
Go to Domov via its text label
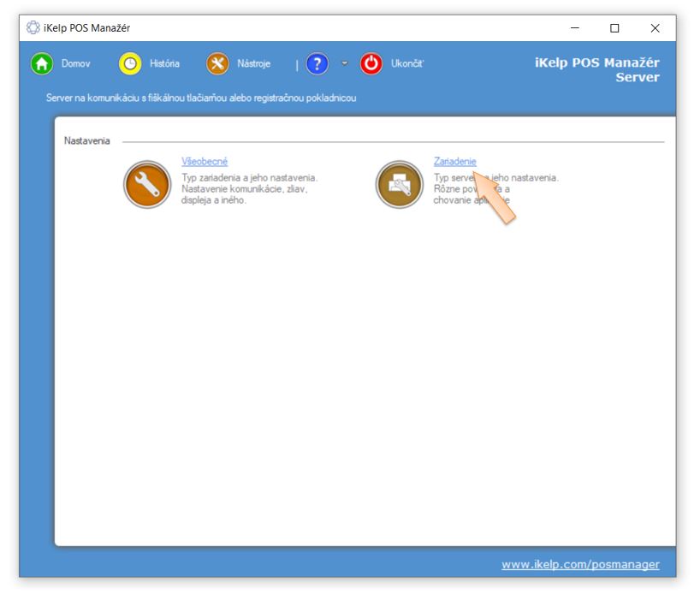pos(75,64)
